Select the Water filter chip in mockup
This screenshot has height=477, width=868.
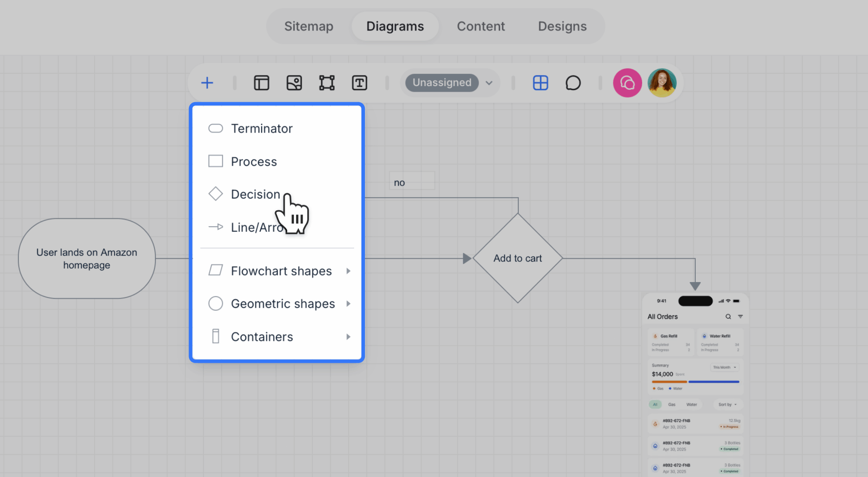pyautogui.click(x=692, y=404)
